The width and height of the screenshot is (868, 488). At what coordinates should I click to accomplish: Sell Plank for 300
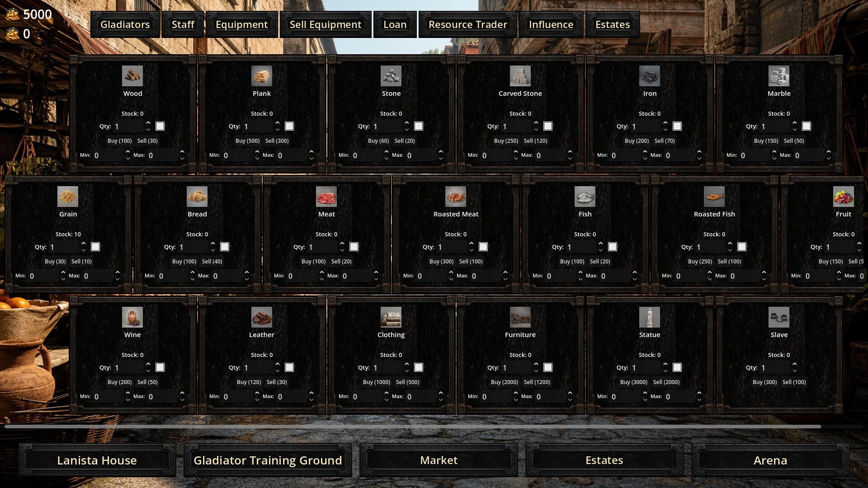(277, 141)
